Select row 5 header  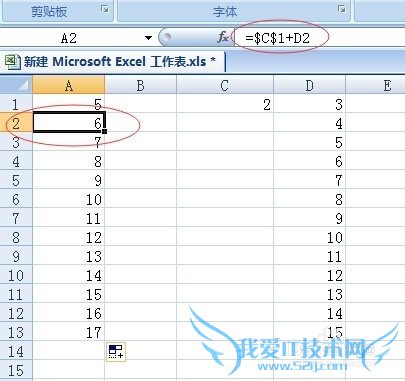[16, 180]
